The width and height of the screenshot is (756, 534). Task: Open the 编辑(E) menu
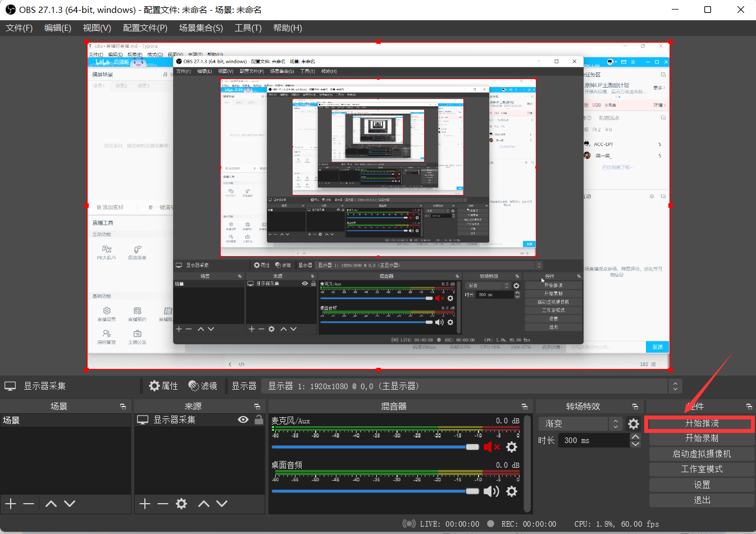click(58, 28)
